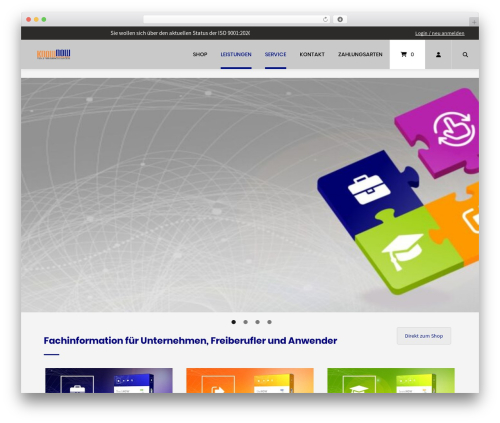Click Login / neu anmelden link
Image resolution: width=500 pixels, height=423 pixels.
440,33
